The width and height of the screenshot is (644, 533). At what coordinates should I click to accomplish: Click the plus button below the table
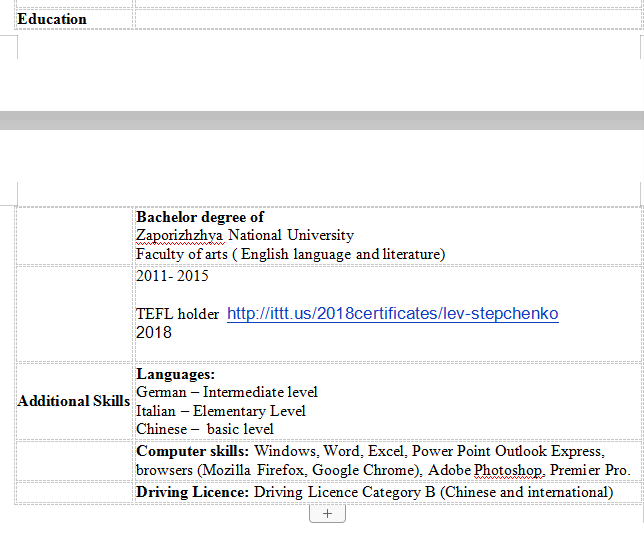tap(327, 513)
